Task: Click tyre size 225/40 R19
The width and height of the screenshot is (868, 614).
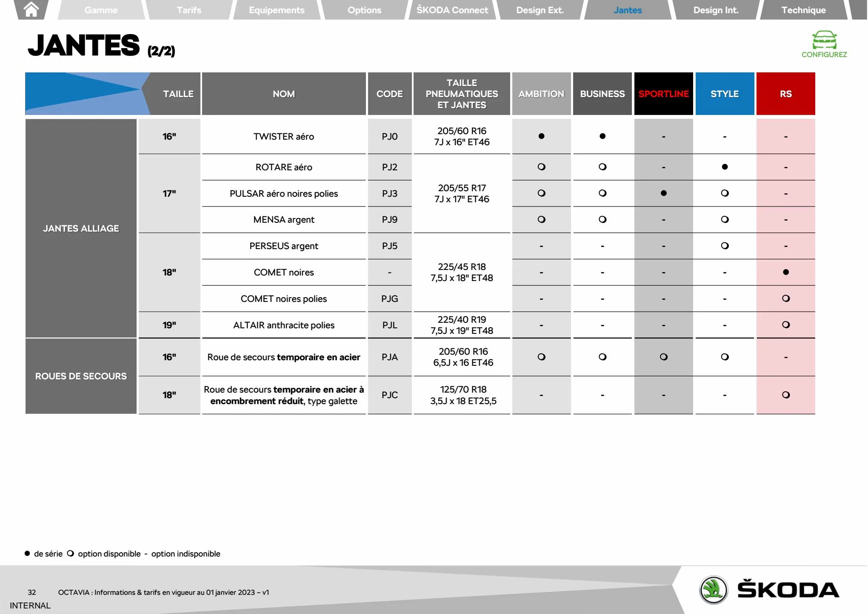Action: point(462,320)
